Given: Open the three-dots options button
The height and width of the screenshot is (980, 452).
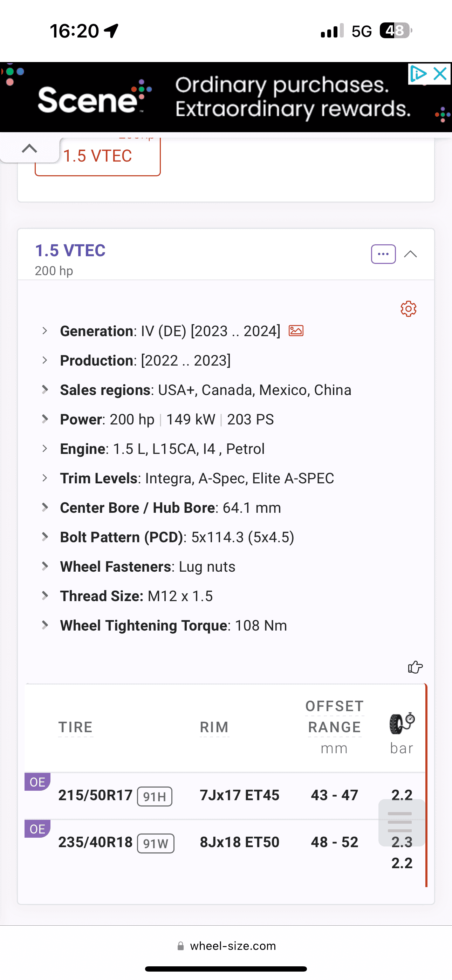Looking at the screenshot, I should coord(383,254).
